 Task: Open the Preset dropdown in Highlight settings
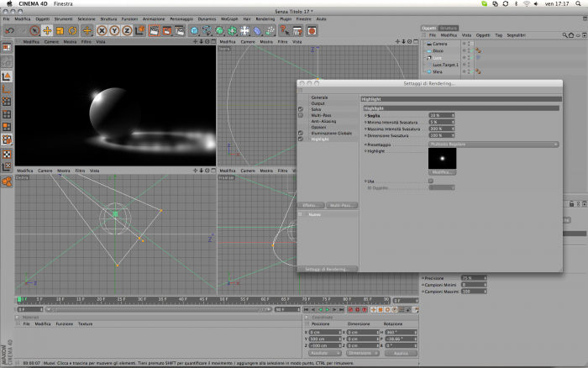pos(494,145)
